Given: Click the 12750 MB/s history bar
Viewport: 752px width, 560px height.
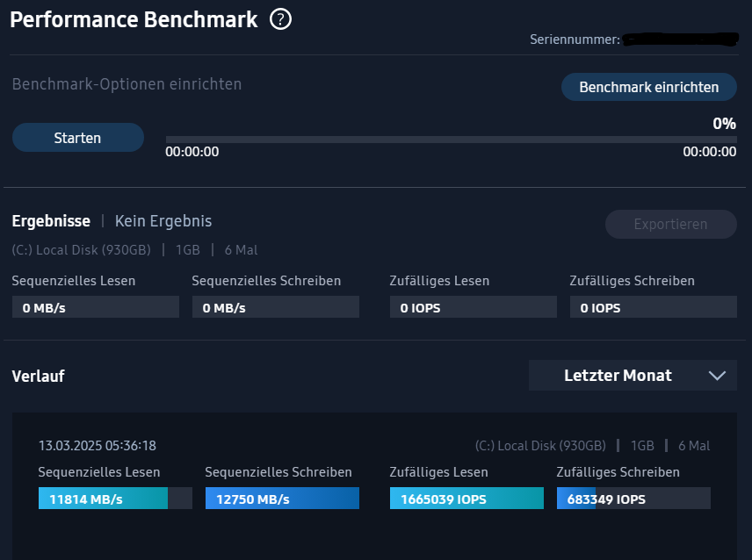Looking at the screenshot, I should [x=282, y=499].
